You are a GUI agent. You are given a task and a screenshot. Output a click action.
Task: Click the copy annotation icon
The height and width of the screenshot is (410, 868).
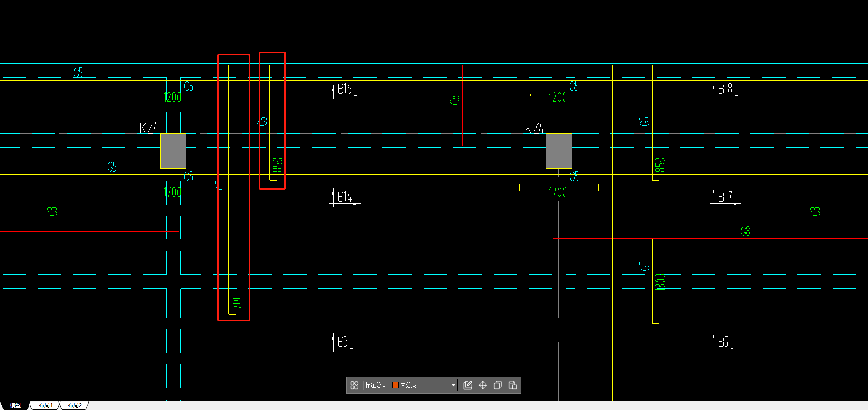coord(498,385)
